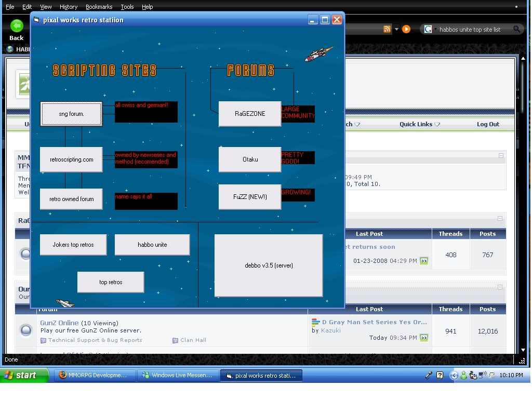Switch to Windows Live Messenger taskbar item
The width and height of the screenshot is (532, 399).
tap(177, 375)
